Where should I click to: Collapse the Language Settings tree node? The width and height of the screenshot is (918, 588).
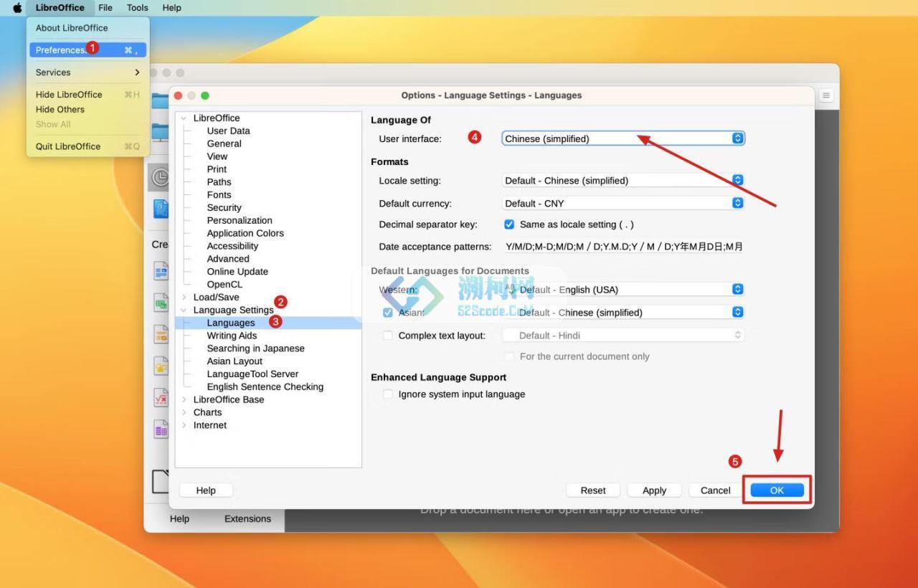pyautogui.click(x=184, y=310)
